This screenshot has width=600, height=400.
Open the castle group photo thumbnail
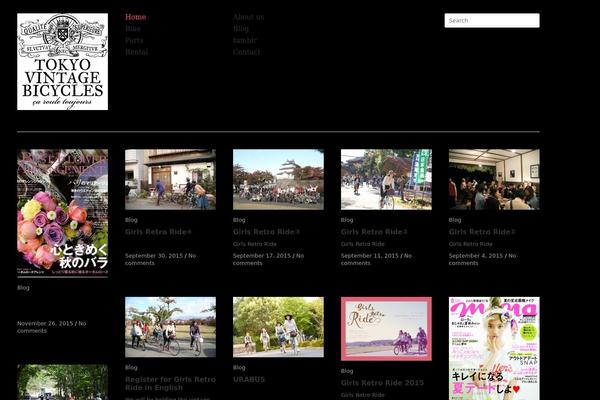[x=278, y=180]
